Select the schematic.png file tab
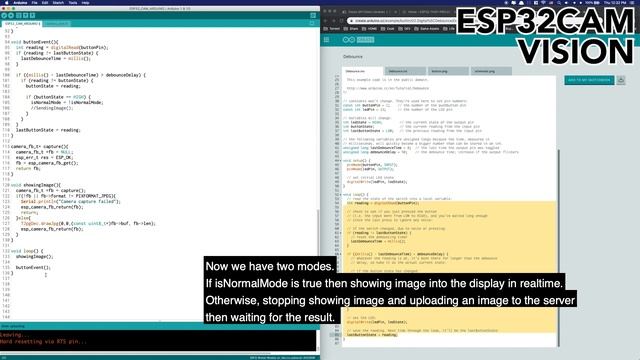This screenshot has height=360, width=640. click(491, 71)
